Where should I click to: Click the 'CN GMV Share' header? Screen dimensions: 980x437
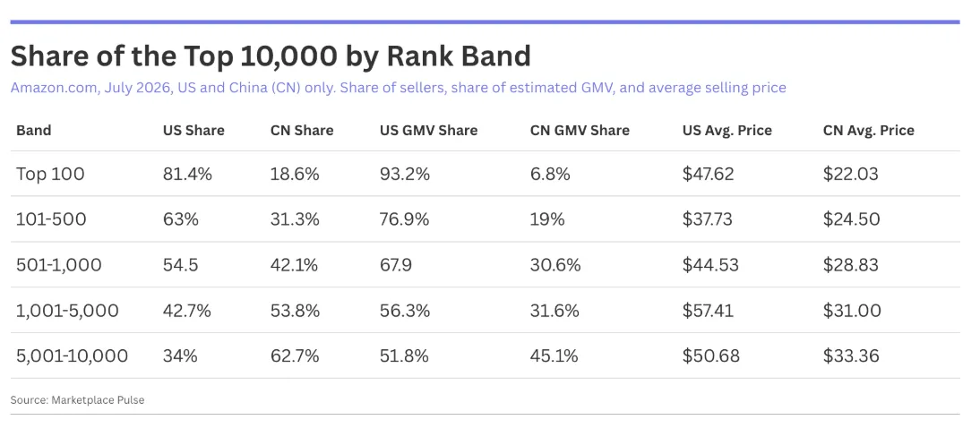pyautogui.click(x=580, y=131)
